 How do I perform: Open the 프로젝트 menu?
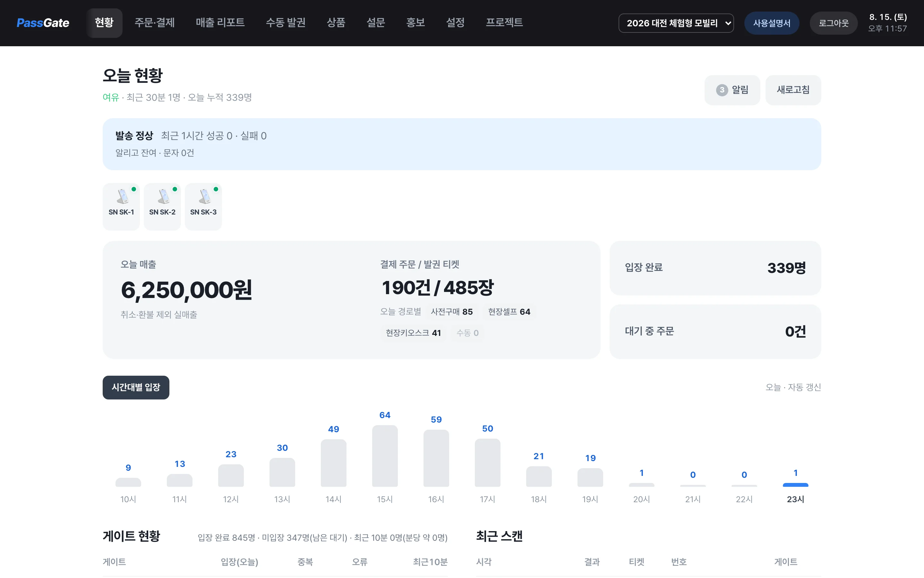click(x=504, y=23)
